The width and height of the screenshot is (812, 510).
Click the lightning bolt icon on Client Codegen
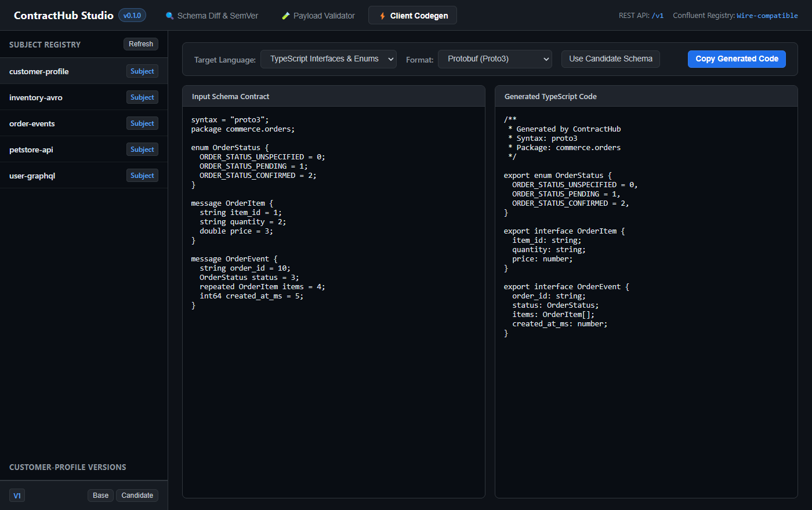383,16
